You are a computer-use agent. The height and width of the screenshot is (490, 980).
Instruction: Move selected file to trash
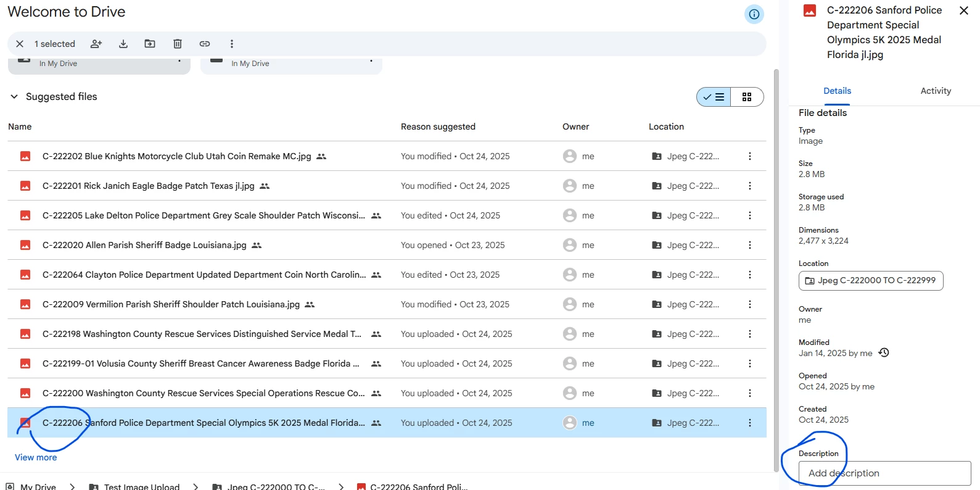click(178, 44)
